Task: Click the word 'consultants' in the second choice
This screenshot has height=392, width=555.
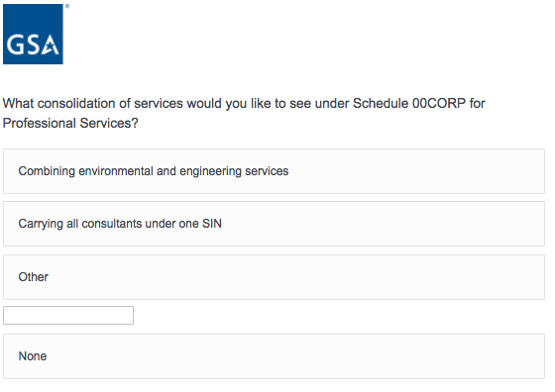Action: click(x=112, y=224)
